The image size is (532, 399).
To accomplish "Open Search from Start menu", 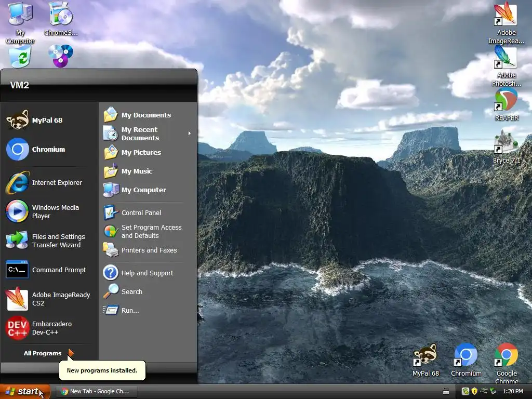I will tap(147, 291).
